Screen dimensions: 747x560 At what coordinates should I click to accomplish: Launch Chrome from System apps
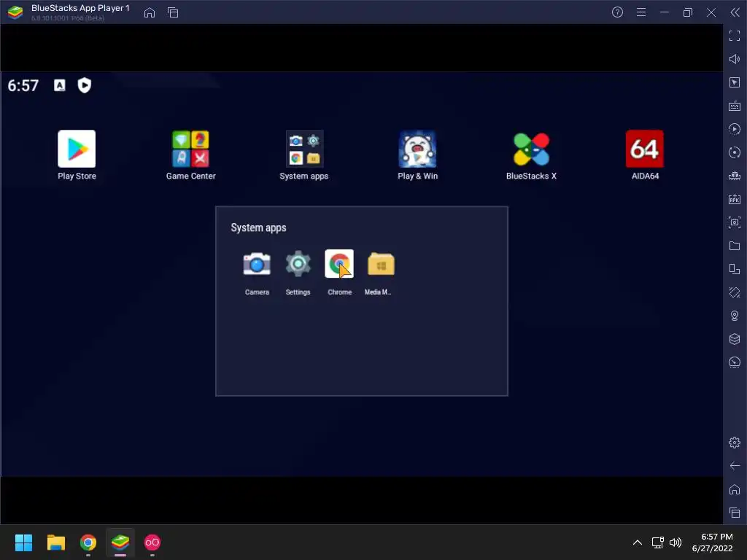339,264
